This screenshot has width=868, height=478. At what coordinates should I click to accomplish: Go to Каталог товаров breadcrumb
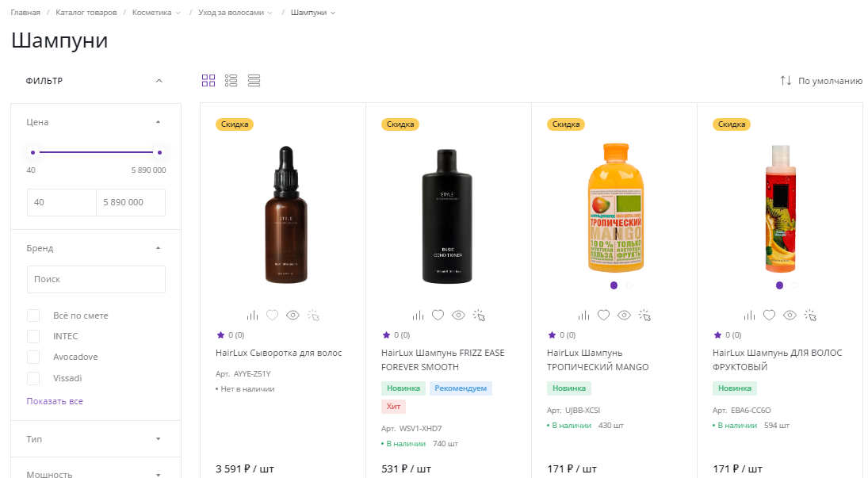click(x=86, y=13)
